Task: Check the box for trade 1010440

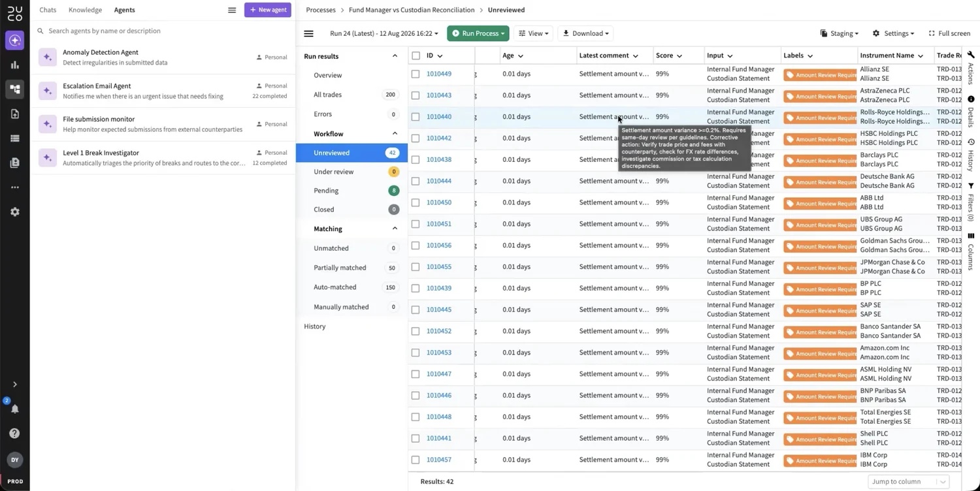Action: point(416,117)
